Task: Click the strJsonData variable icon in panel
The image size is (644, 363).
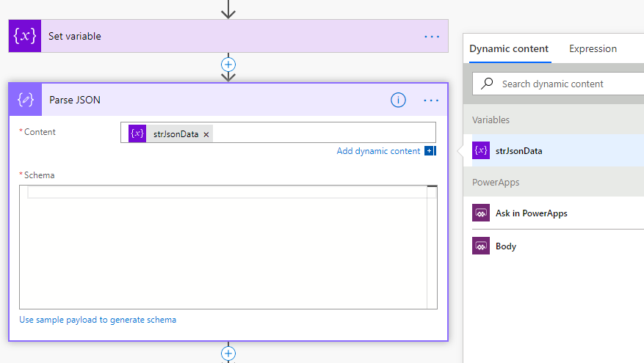Action: tap(481, 150)
